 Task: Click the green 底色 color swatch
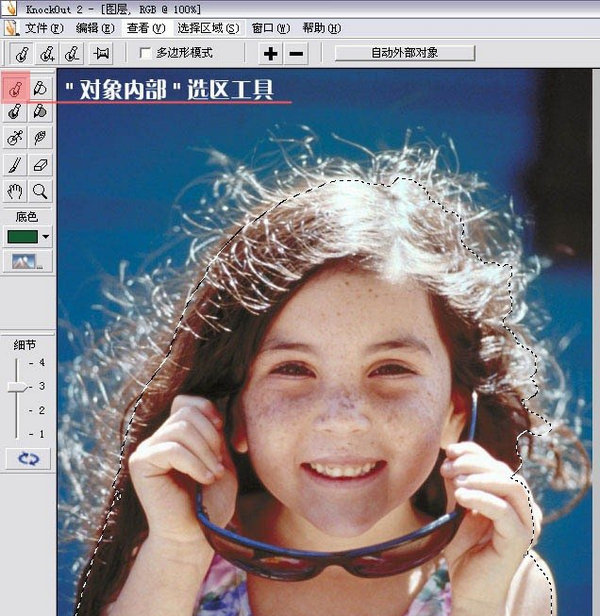click(23, 236)
